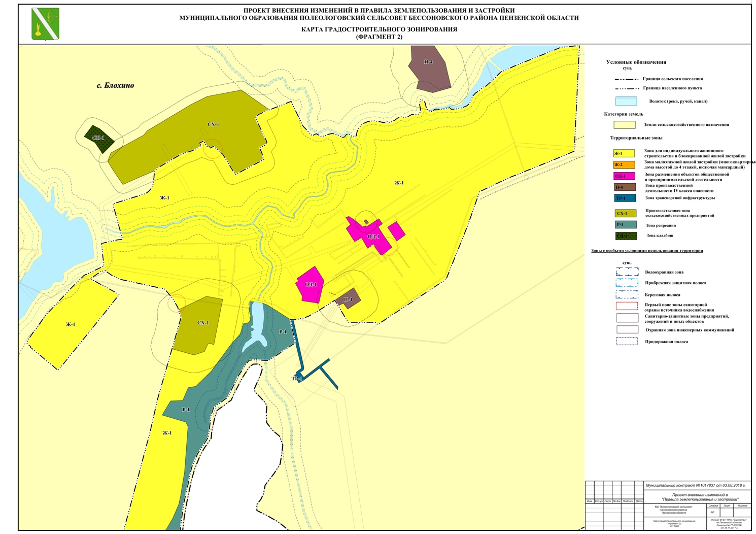756x534 pixels.
Task: Select the orange Ж-2 legend swatch
Action: 624,164
